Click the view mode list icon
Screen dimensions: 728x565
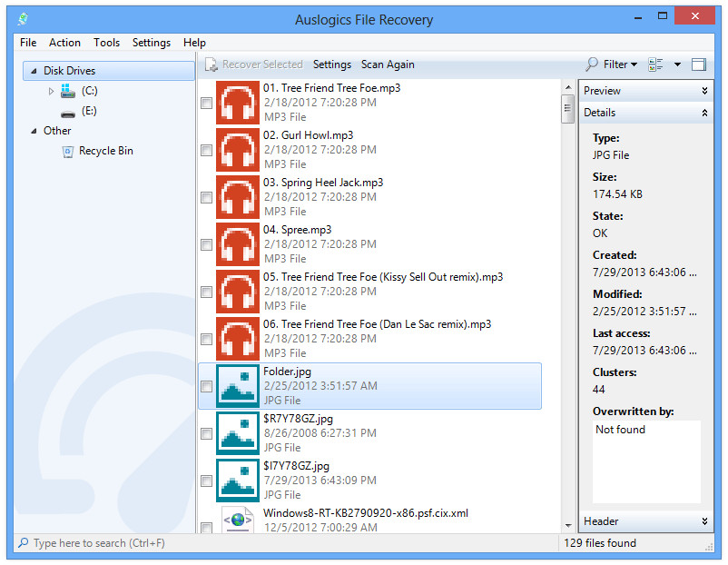(655, 64)
